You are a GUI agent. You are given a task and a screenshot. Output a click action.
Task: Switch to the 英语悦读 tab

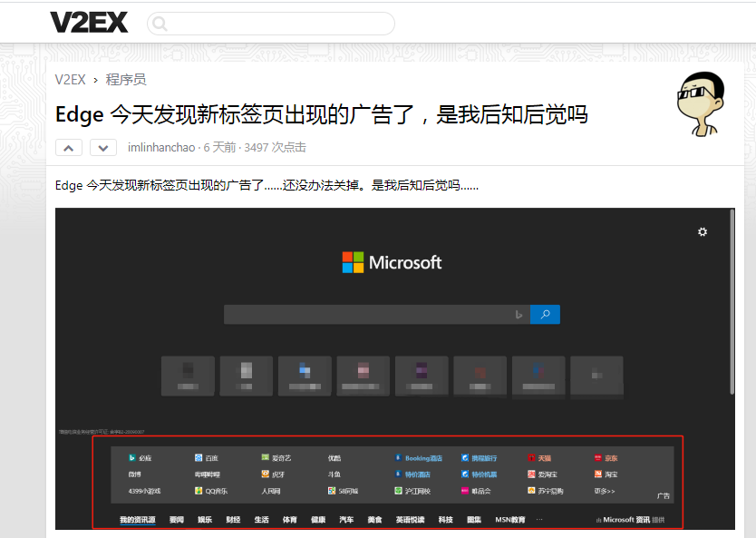pos(411,520)
